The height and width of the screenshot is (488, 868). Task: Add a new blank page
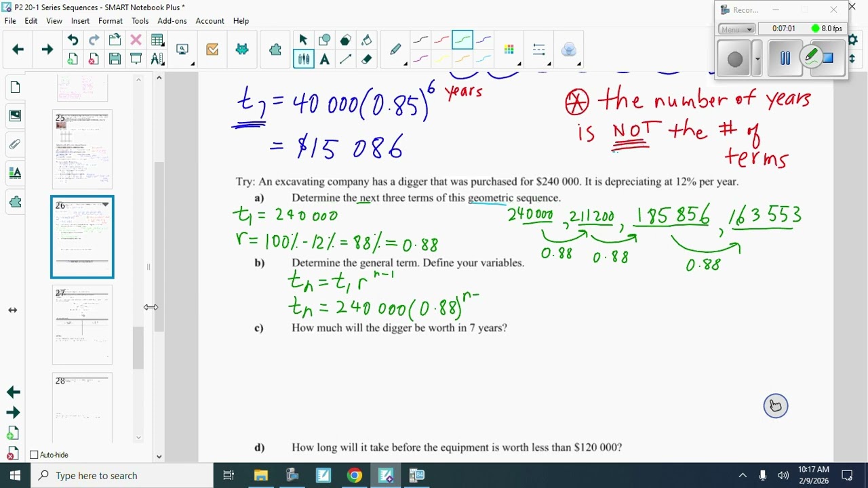tap(73, 59)
